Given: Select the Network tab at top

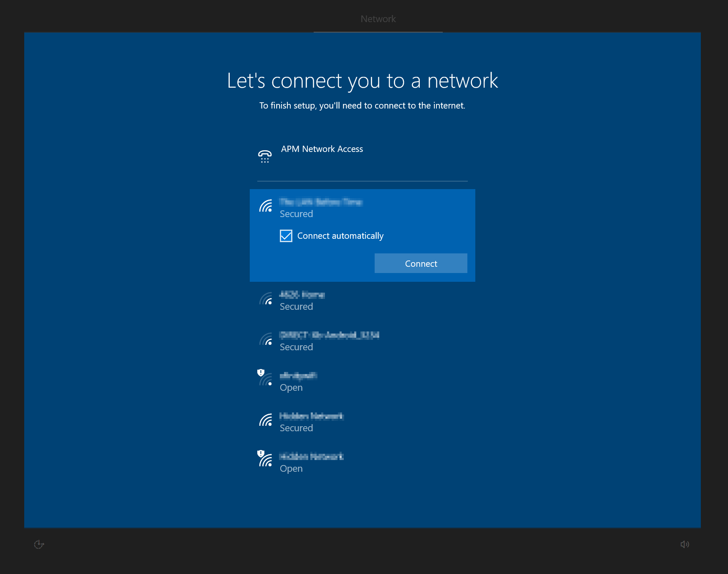Looking at the screenshot, I should 378,19.
